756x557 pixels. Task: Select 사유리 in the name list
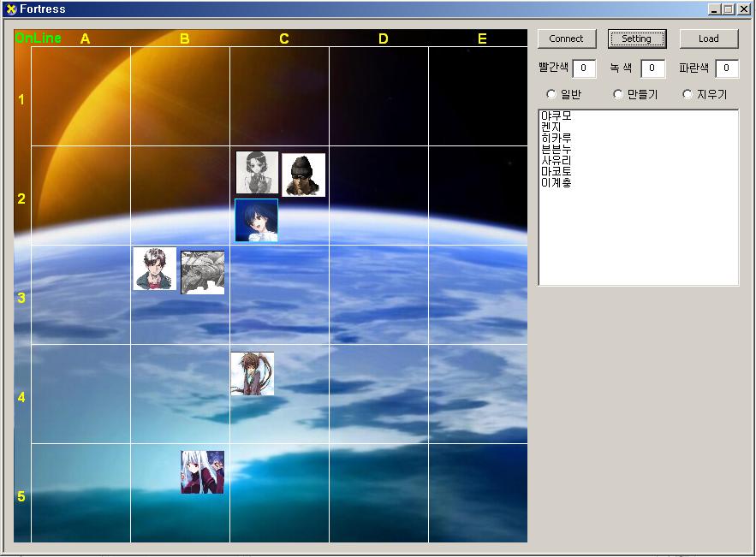point(556,160)
